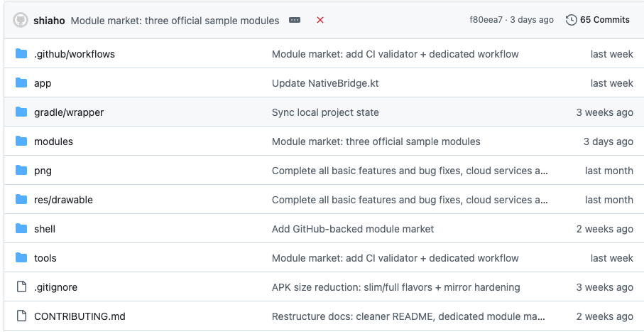Open .github/workflows row's CI validator commit message
This screenshot has width=644, height=332.
[395, 54]
